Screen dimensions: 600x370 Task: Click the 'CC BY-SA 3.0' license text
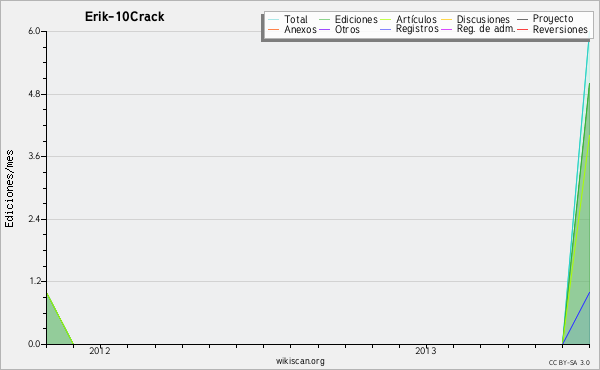(x=569, y=363)
